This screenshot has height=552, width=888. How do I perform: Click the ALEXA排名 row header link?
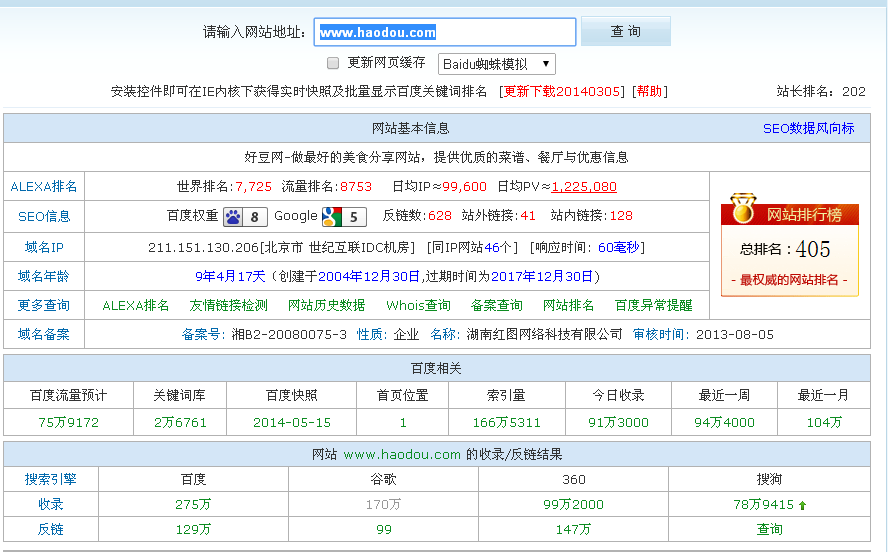[x=44, y=186]
